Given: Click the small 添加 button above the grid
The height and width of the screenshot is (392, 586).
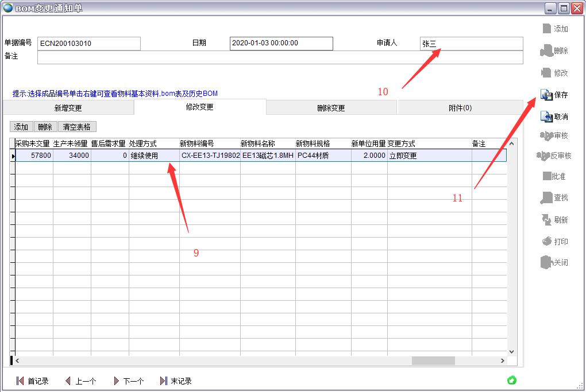Looking at the screenshot, I should tap(21, 127).
